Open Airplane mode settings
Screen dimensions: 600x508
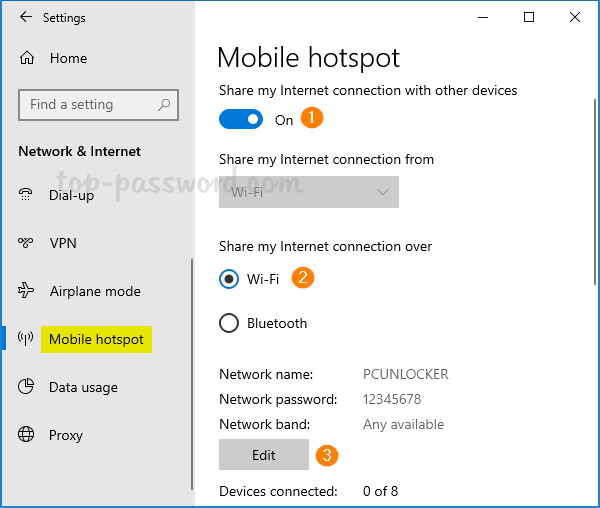tap(95, 291)
